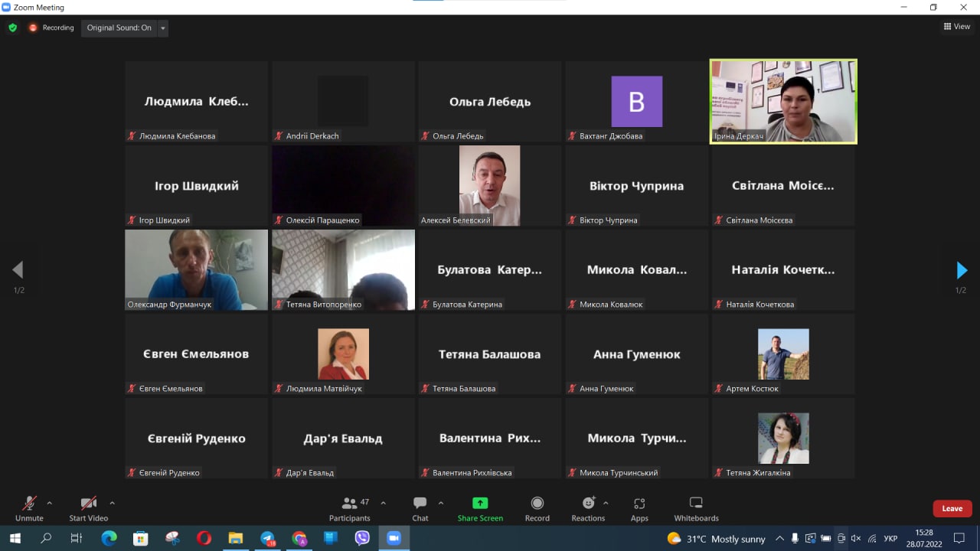Open the Original Sound dropdown arrow
980x551 pixels.
[162, 28]
